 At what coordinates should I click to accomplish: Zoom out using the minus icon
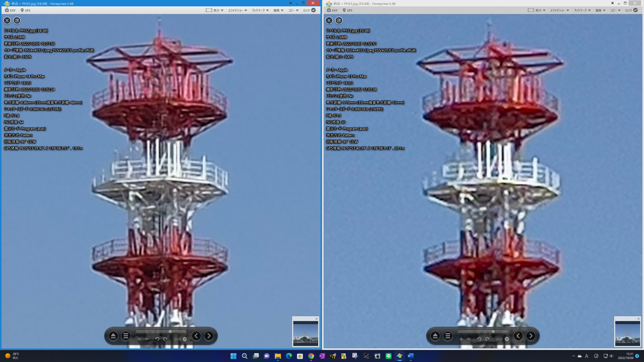(x=147, y=339)
